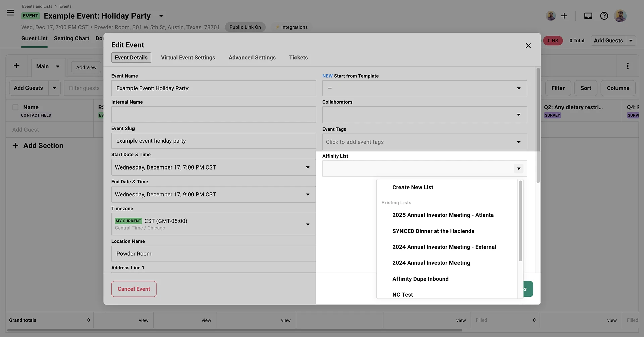Click the plus icon left of Main view
Screen dimensions: 644x337
click(16, 66)
